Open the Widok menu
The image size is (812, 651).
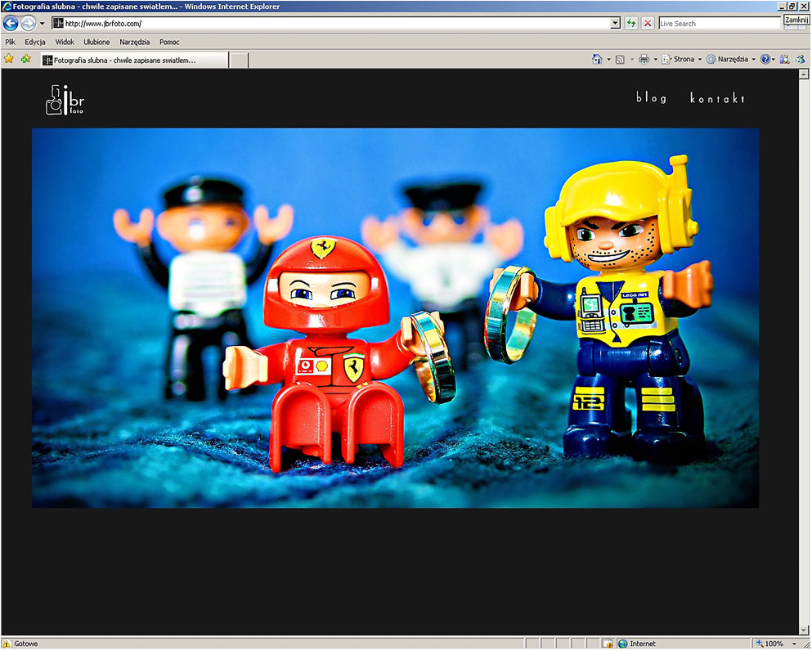(65, 42)
